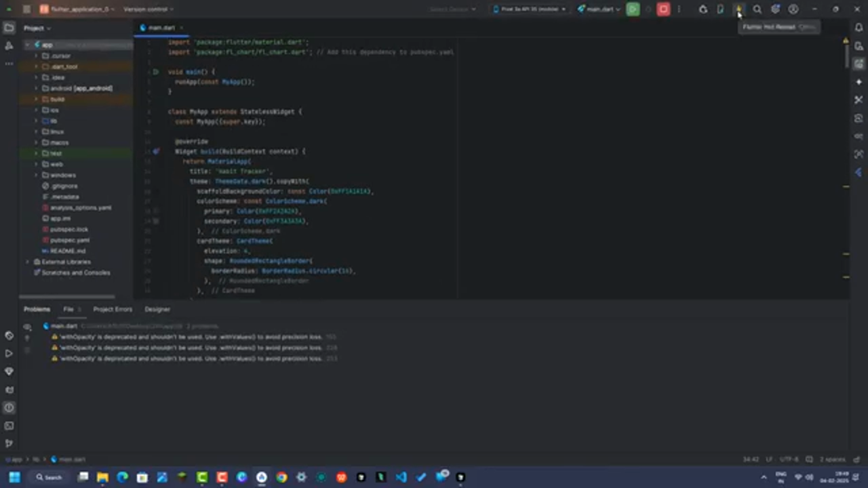Image resolution: width=868 pixels, height=488 pixels.
Task: Stop the running app with red Stop button
Action: pos(663,9)
